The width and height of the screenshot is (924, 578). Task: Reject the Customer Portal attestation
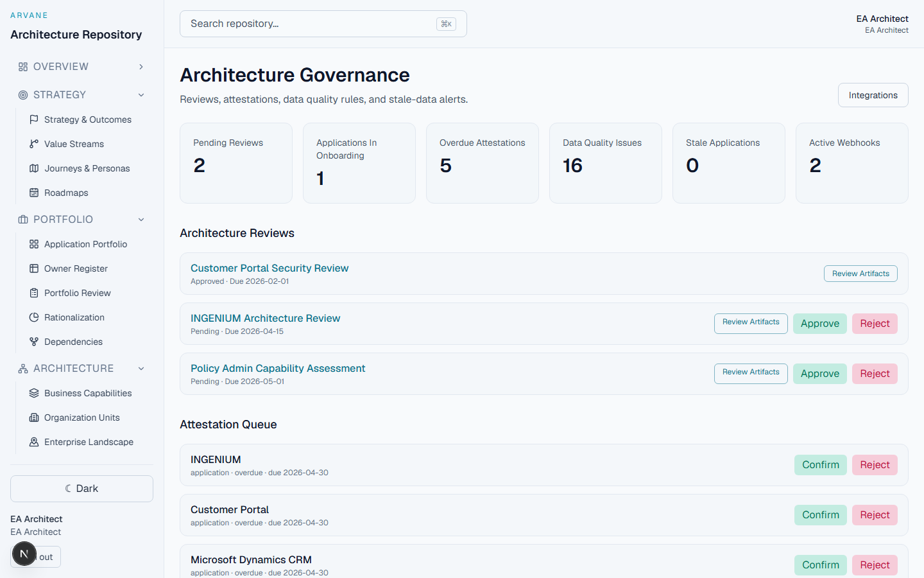pyautogui.click(x=875, y=515)
